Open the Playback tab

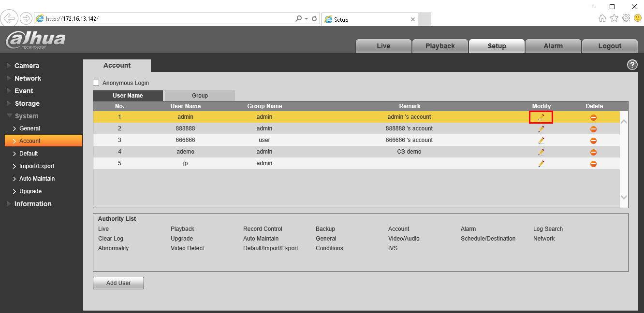click(x=440, y=46)
